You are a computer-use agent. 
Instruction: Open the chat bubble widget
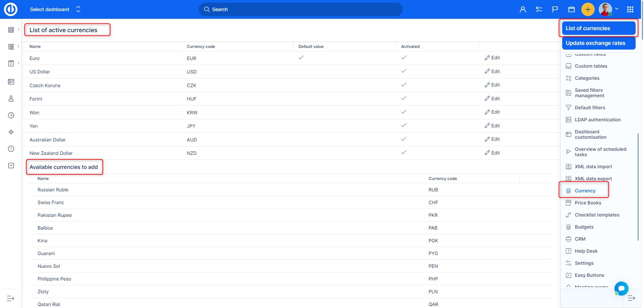click(x=621, y=288)
